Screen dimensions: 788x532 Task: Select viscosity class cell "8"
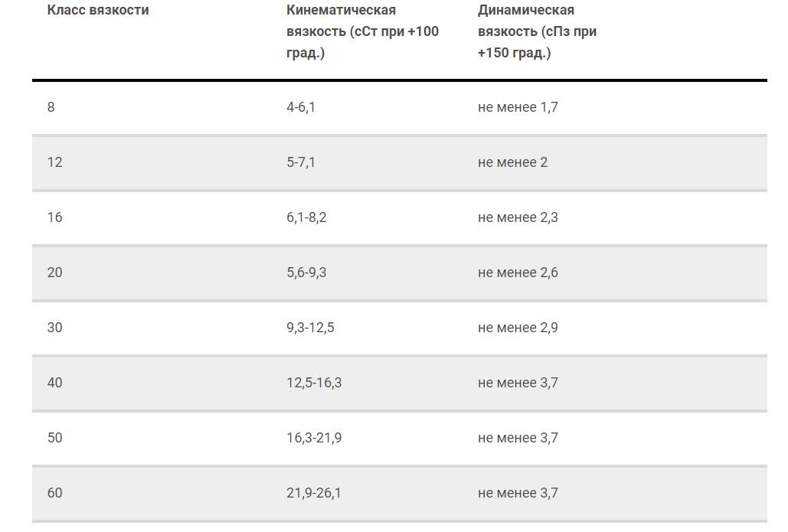(x=51, y=107)
